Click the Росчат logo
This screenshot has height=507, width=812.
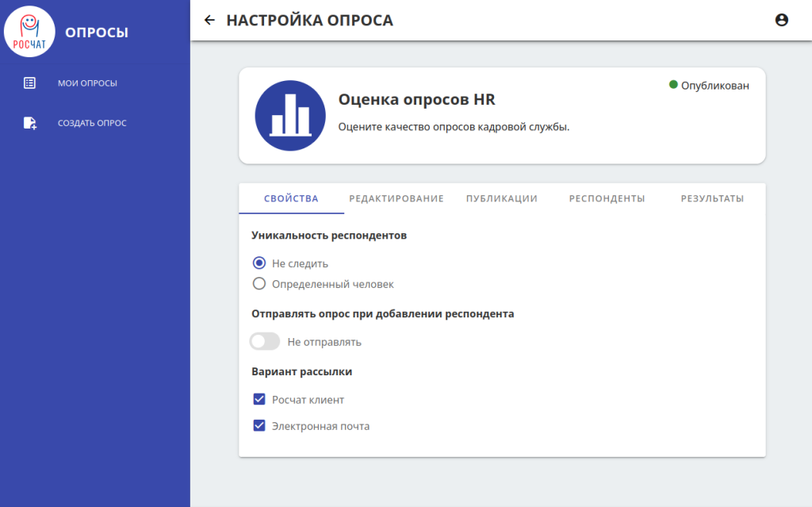(29, 32)
